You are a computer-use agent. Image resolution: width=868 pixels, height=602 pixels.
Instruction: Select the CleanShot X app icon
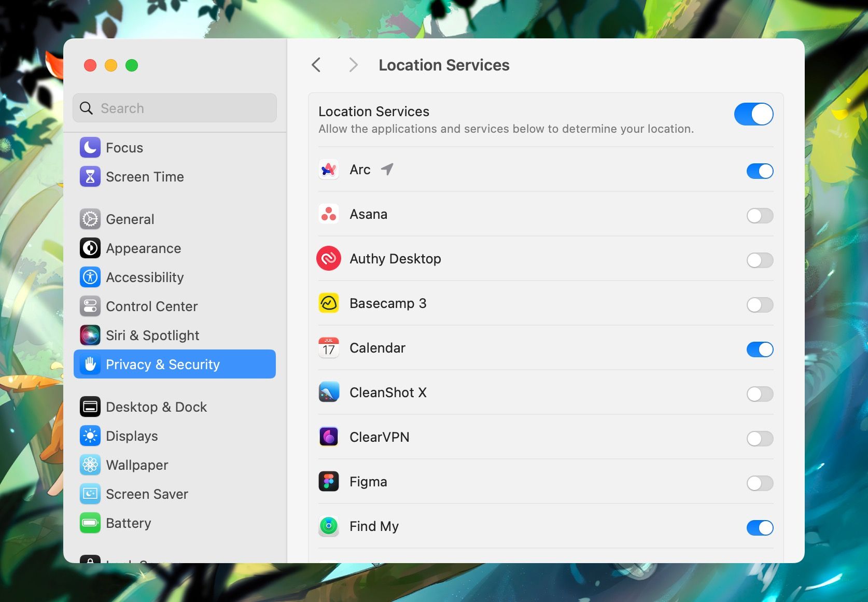point(328,393)
